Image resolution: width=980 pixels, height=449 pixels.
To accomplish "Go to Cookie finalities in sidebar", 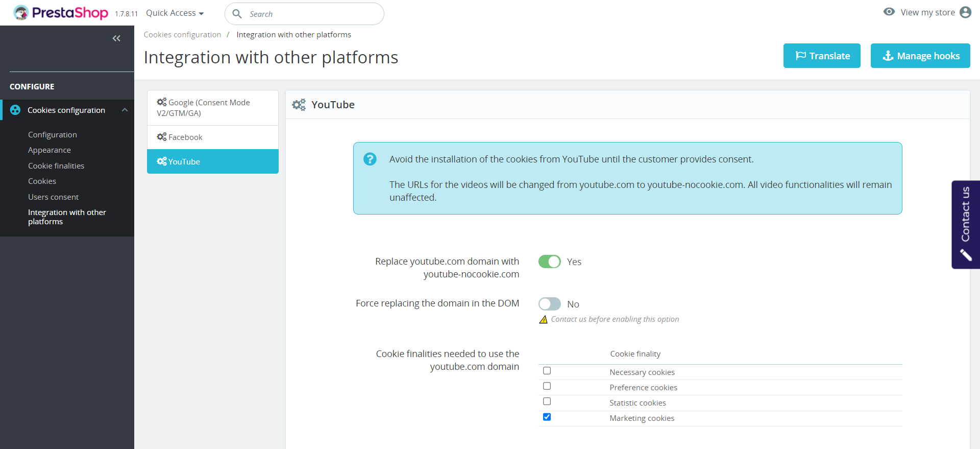I will click(56, 166).
